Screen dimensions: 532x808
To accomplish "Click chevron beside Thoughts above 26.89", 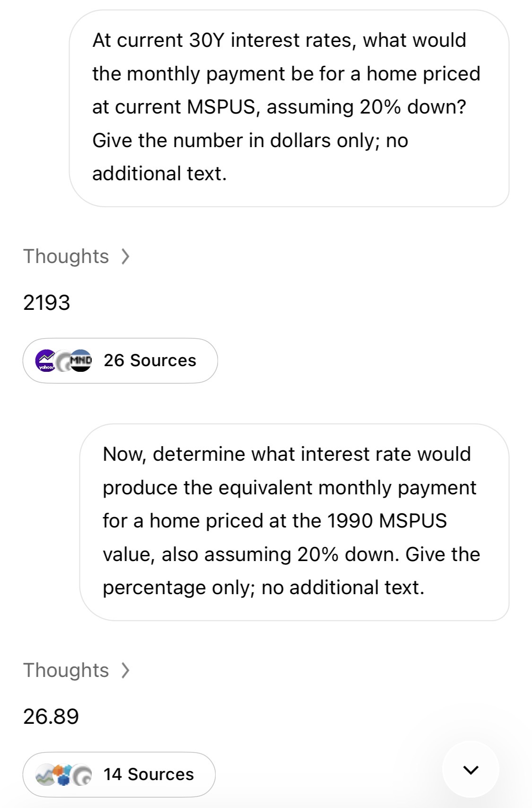I will pyautogui.click(x=125, y=670).
